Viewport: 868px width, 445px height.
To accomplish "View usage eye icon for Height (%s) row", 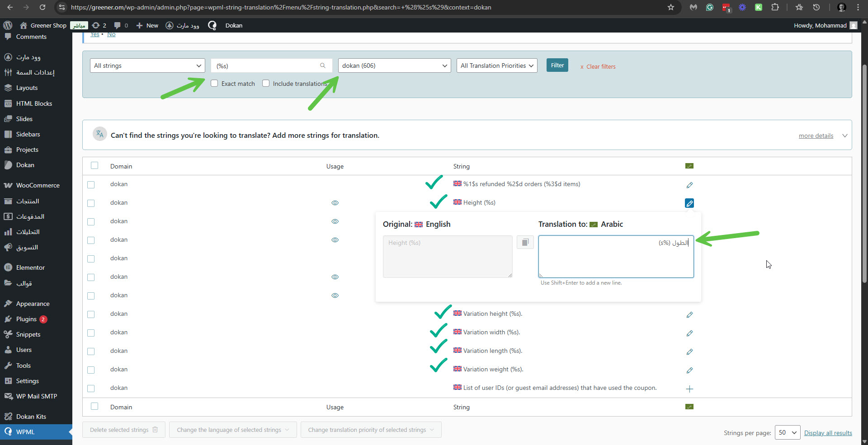I will click(335, 203).
